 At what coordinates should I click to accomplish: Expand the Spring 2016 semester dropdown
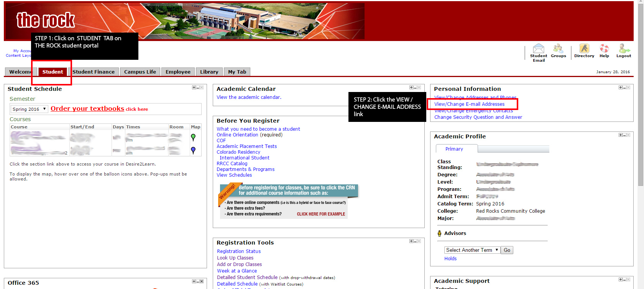tap(30, 109)
